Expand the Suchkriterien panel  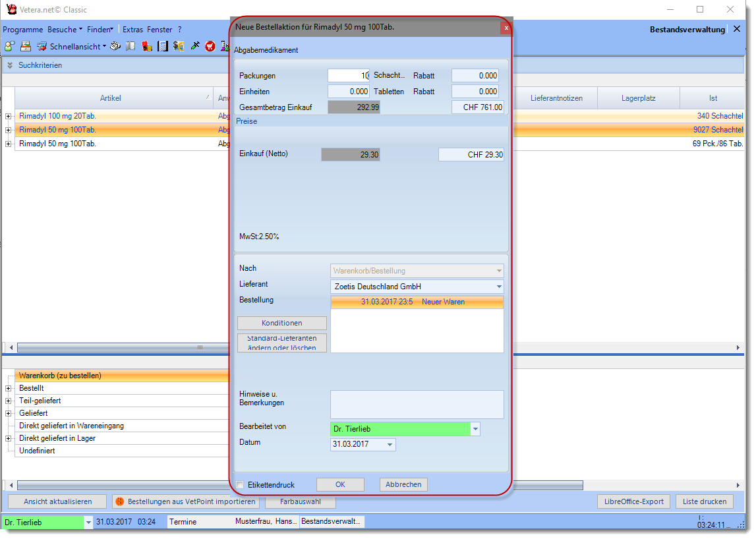(10, 65)
